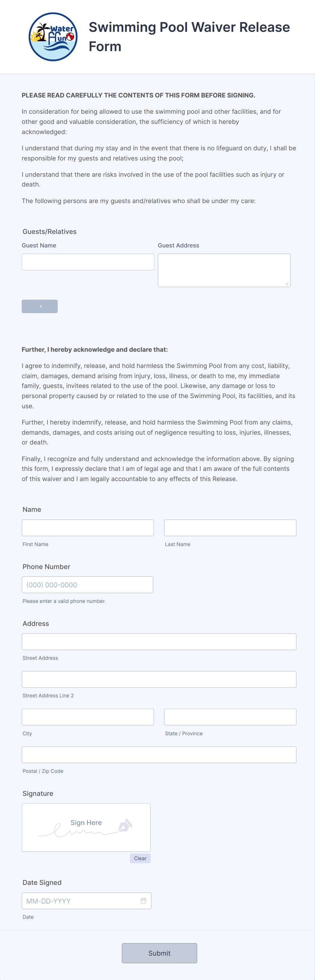Viewport: 315px width, 980px height.
Task: Open the calendar picker in Date Signed
Action: (x=143, y=900)
